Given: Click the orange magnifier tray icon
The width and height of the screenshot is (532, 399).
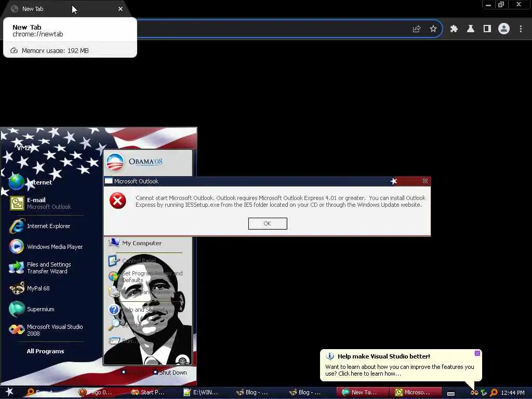Looking at the screenshot, I should click(494, 393).
